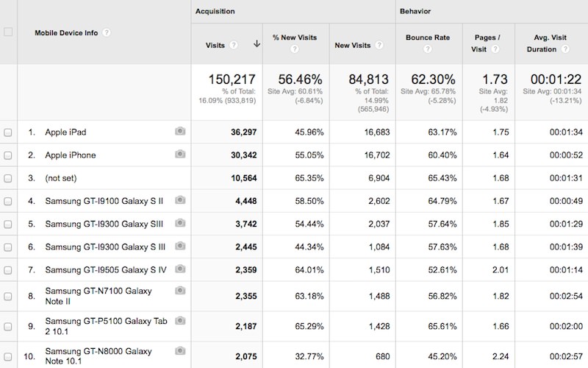Image resolution: width=588 pixels, height=368 pixels.
Task: Open the Apple iPhone device link
Action: (x=71, y=155)
